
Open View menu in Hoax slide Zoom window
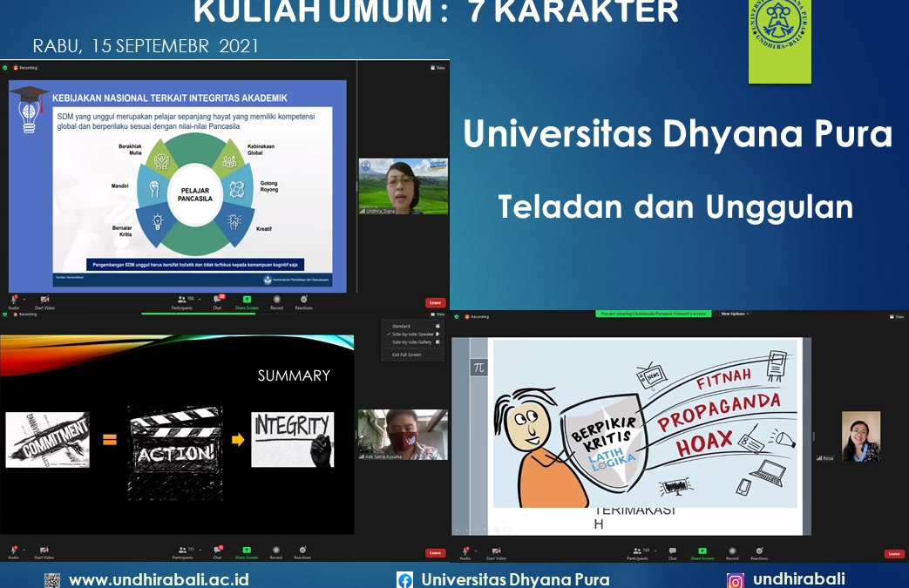[x=897, y=317]
